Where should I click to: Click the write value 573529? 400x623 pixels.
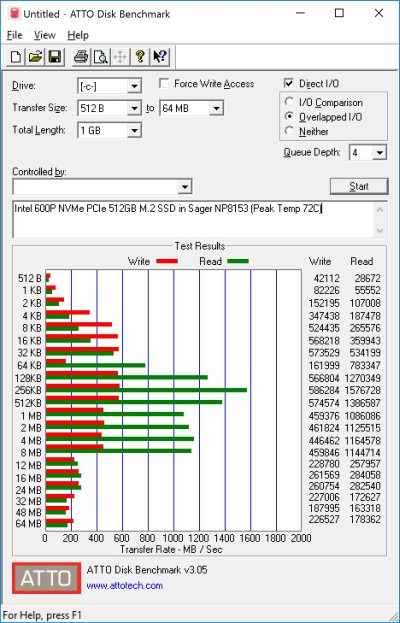324,353
